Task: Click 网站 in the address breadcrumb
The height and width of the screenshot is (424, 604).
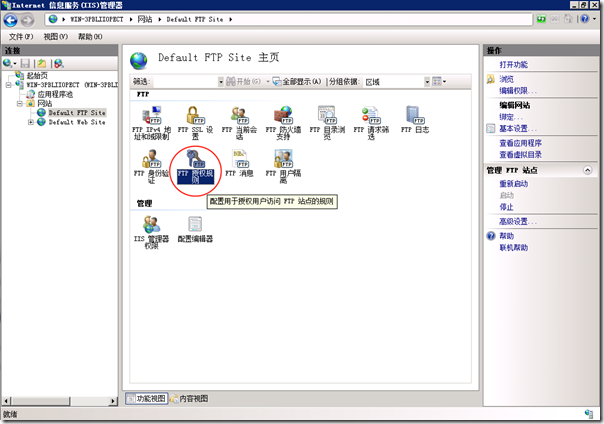Action: point(145,19)
